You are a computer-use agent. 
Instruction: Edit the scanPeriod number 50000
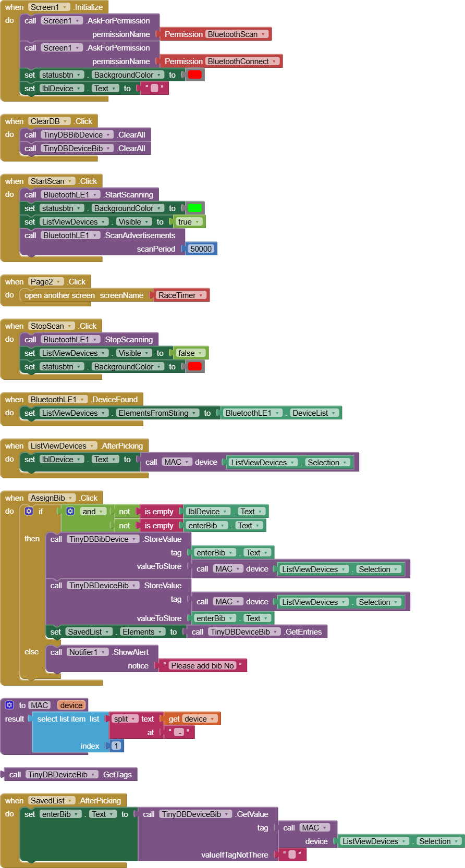(x=201, y=249)
